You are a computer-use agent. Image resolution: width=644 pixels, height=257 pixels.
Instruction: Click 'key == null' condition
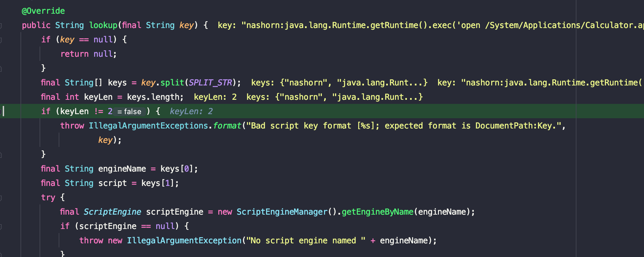click(x=86, y=40)
